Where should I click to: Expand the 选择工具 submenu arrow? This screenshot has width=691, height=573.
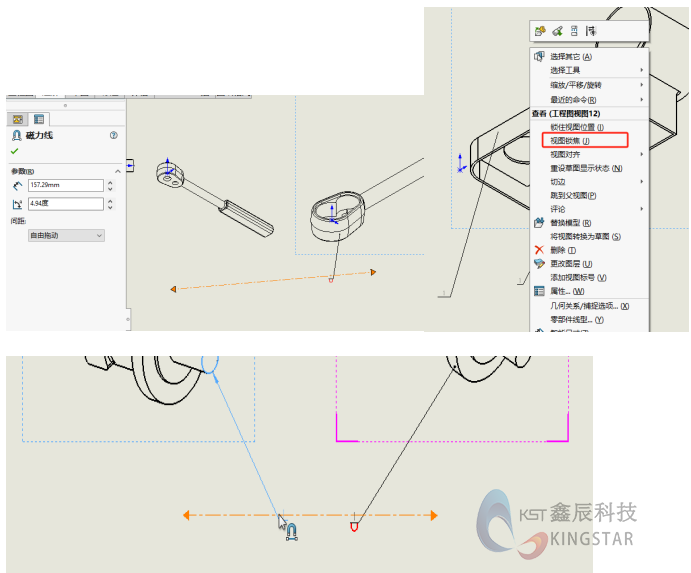tap(642, 70)
